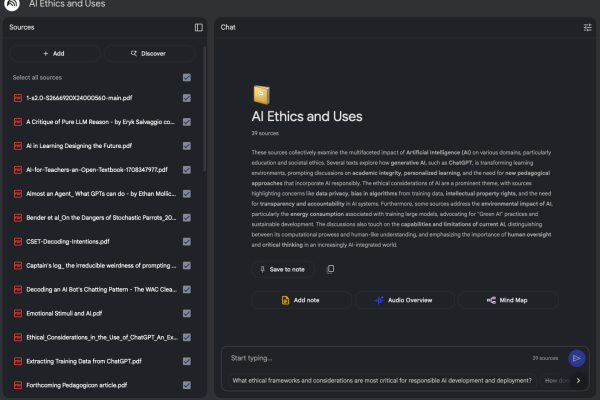The image size is (600, 400).
Task: Uncheck AI in Learning Designing the Future source
Action: 187,146
